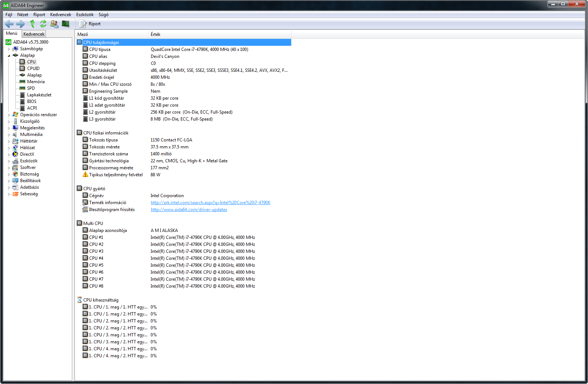Click the AIDA64 v5.75.3900 root node
Viewport: 588px width, 384px height.
31,42
